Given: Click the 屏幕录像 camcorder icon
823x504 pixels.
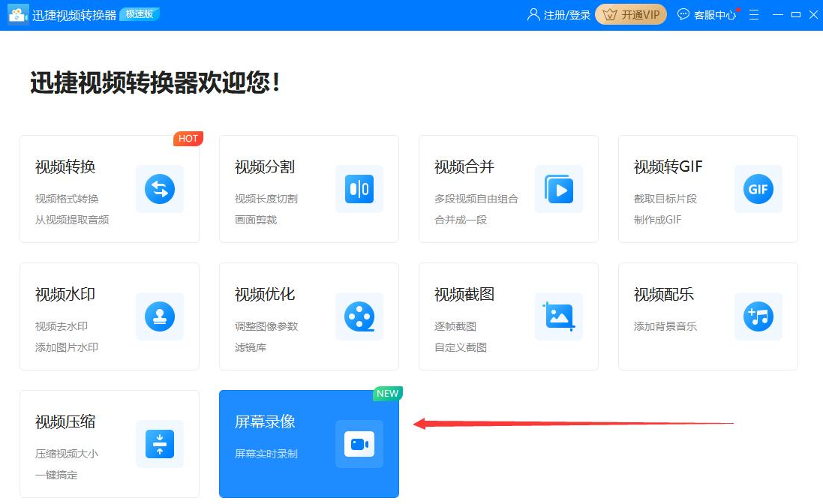Looking at the screenshot, I should coord(359,444).
